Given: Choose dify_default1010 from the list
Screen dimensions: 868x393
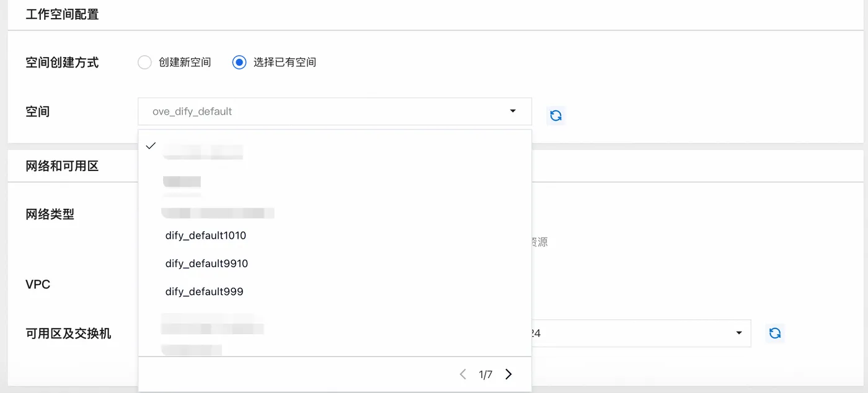Looking at the screenshot, I should click(x=206, y=236).
